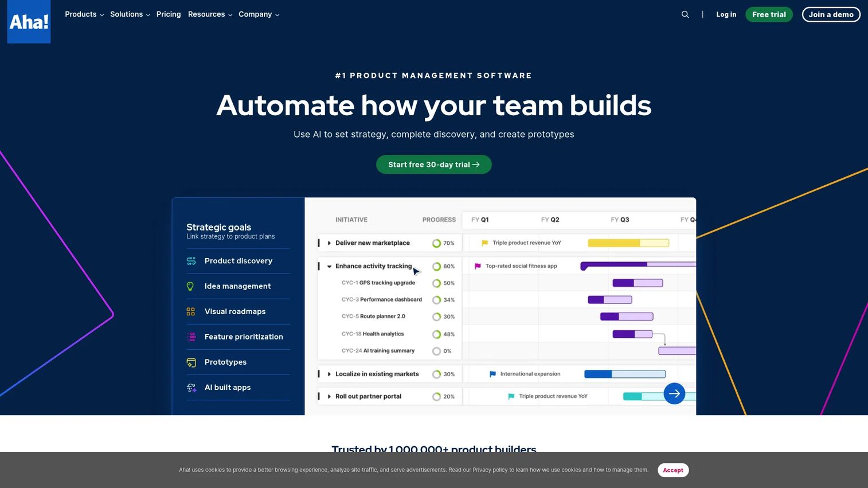Select the AI built apps tab

point(238,388)
